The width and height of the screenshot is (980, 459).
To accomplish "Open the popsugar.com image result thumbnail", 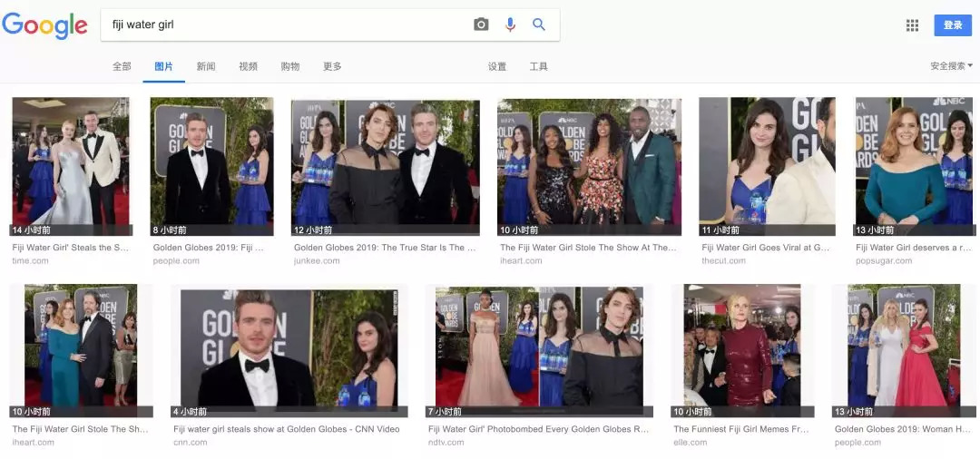I will (x=914, y=166).
